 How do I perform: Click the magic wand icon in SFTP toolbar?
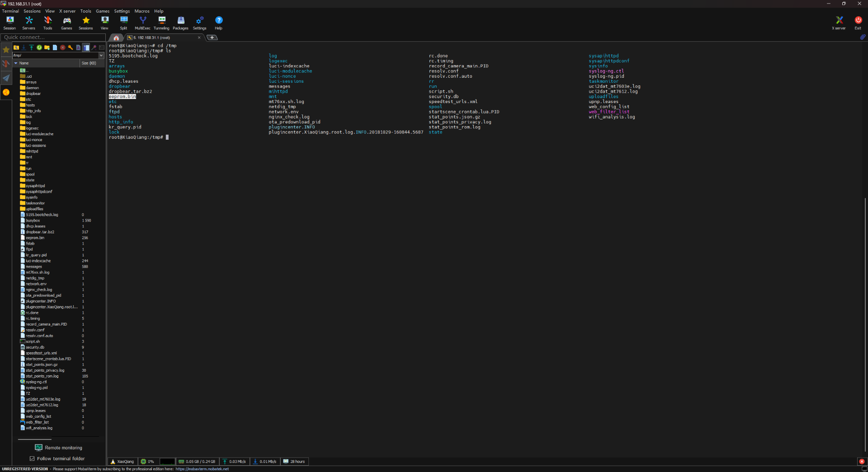(94, 47)
